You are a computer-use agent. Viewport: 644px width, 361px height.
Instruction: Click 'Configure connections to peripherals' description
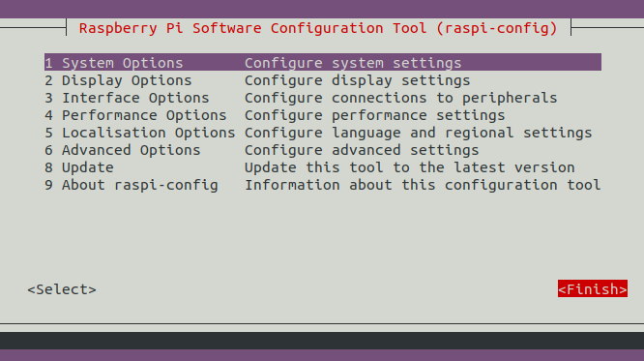click(401, 98)
